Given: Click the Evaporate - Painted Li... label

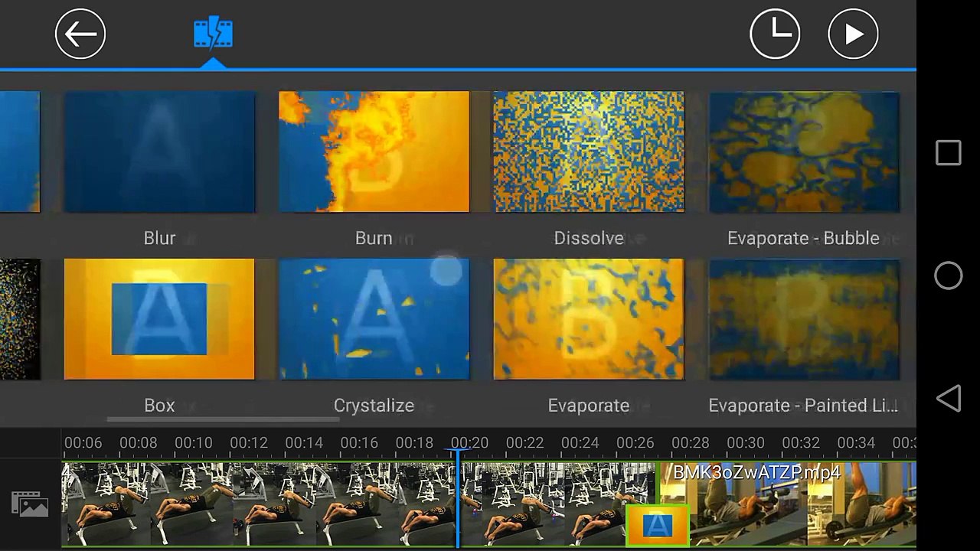Looking at the screenshot, I should click(803, 406).
